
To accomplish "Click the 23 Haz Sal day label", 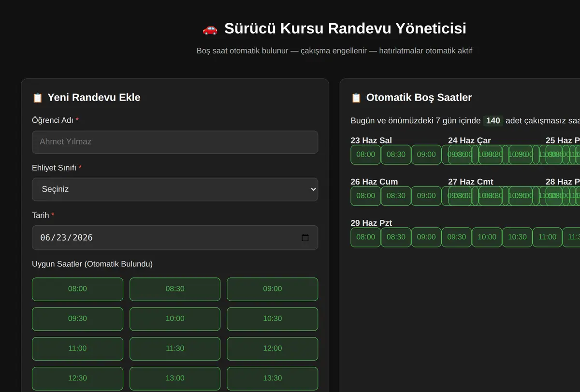I will click(371, 141).
